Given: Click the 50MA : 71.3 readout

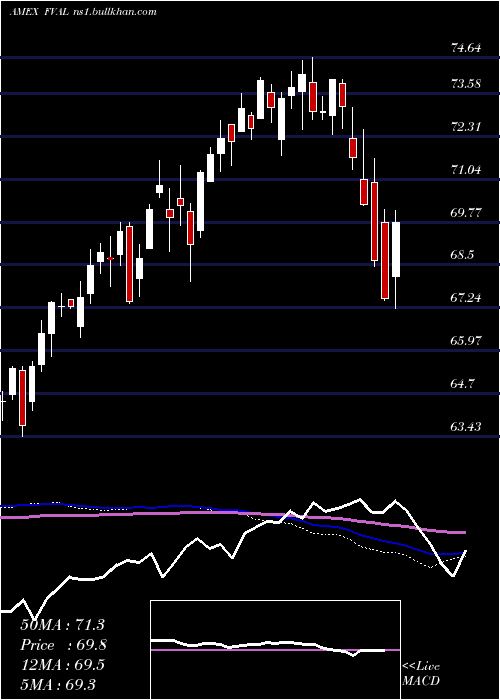Looking at the screenshot, I should [62, 625].
